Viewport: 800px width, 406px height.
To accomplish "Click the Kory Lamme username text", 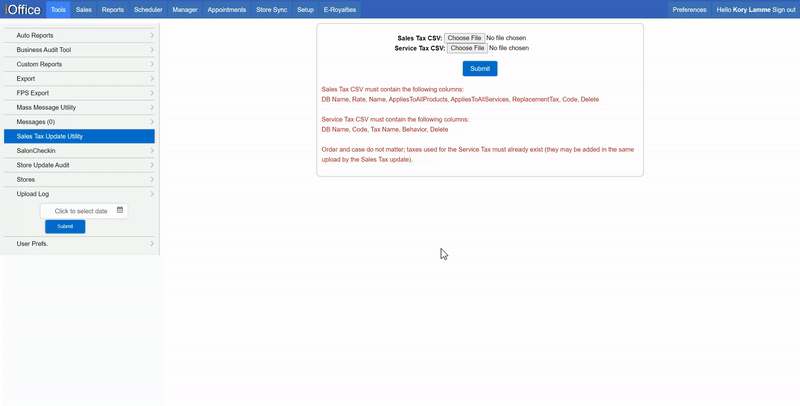I will point(752,10).
